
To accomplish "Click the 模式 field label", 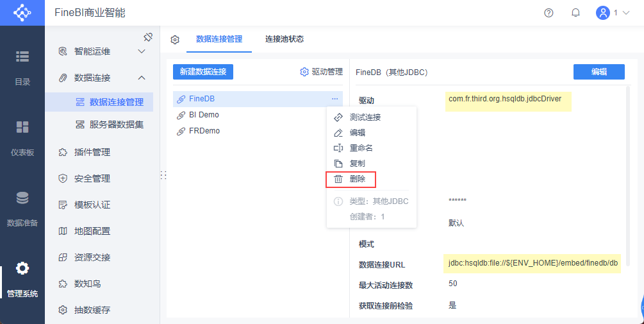I will pos(367,244).
